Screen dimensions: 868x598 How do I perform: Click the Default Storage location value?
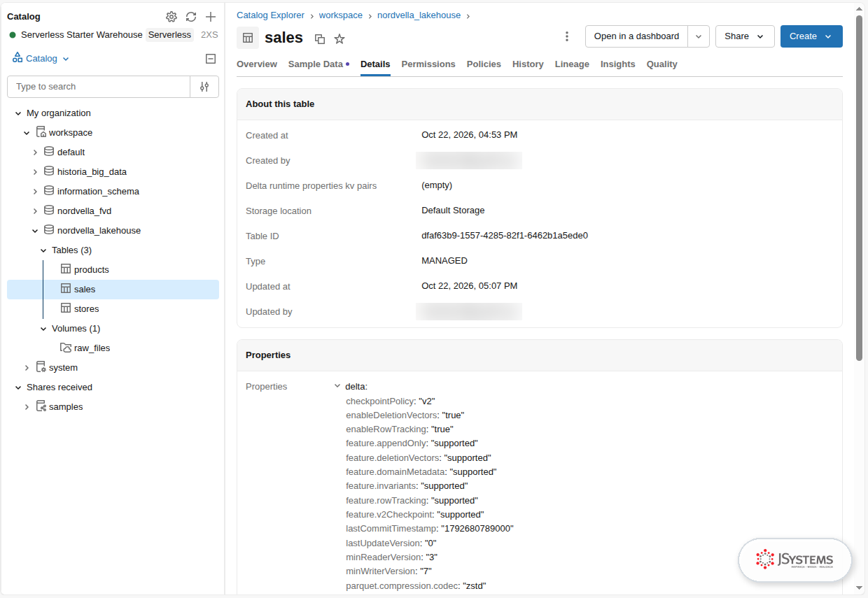point(453,211)
